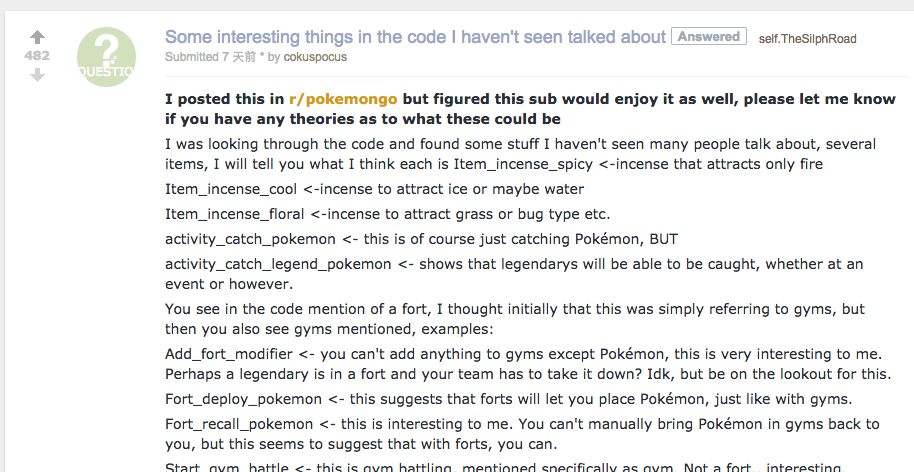Open the green Question thumbnail
This screenshot has height=472, width=914.
(x=107, y=57)
